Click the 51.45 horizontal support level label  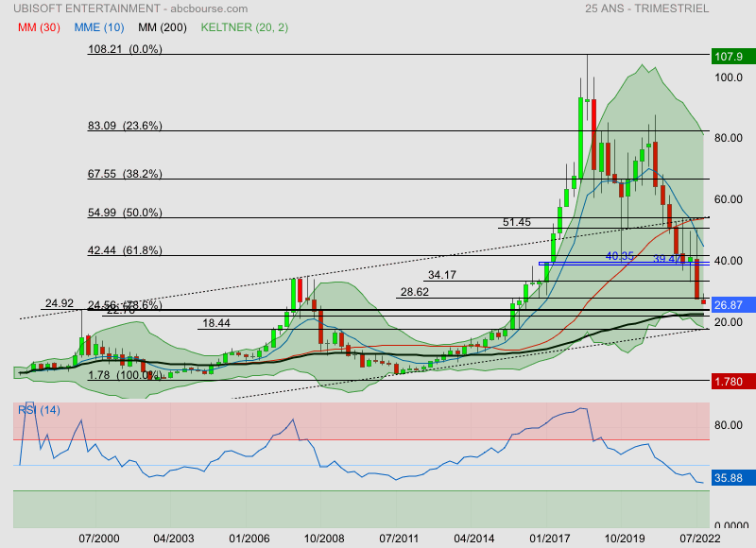517,222
